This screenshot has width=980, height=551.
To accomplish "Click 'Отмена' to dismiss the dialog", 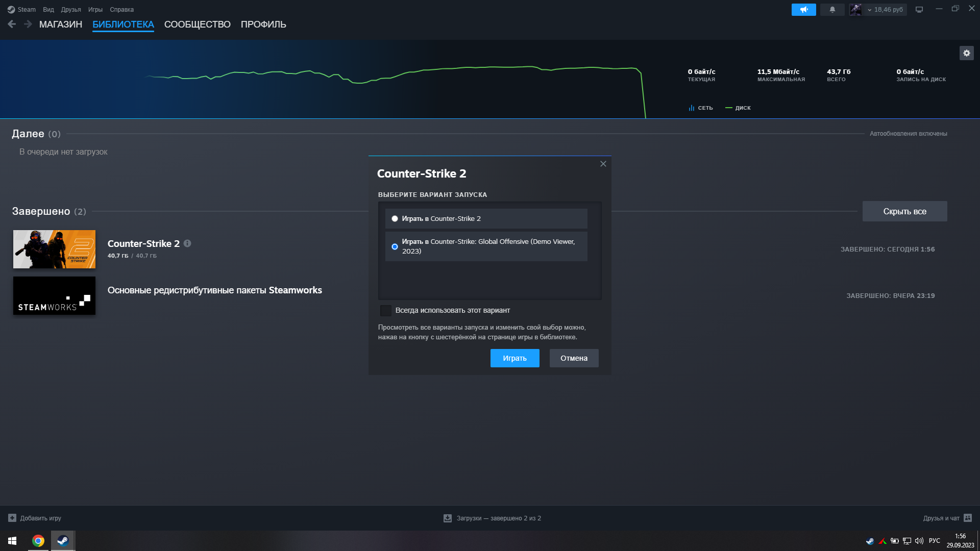I will point(574,357).
